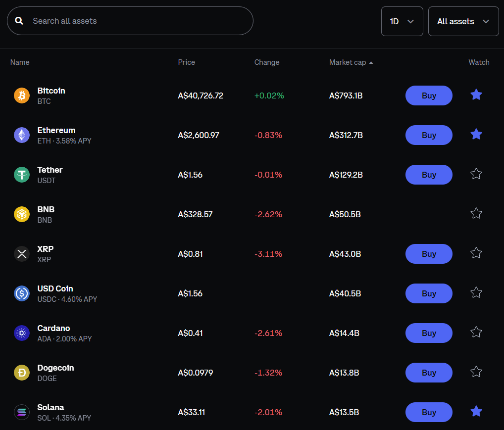Click Buy for XRP
Screen dimensions: 504x430
(429, 254)
